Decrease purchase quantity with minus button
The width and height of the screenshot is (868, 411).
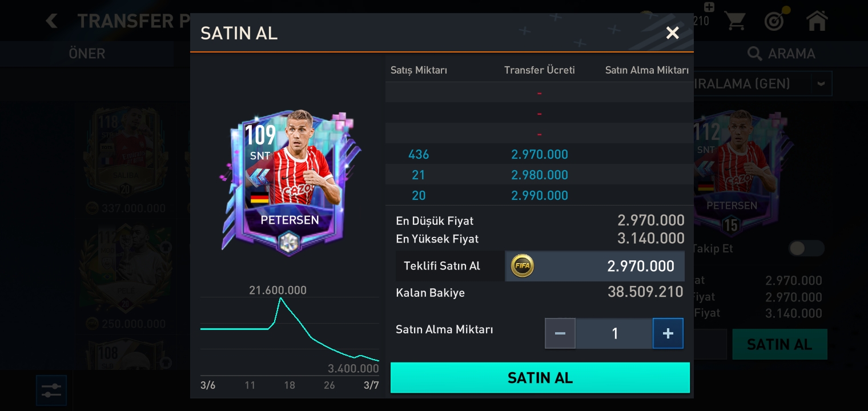point(560,333)
